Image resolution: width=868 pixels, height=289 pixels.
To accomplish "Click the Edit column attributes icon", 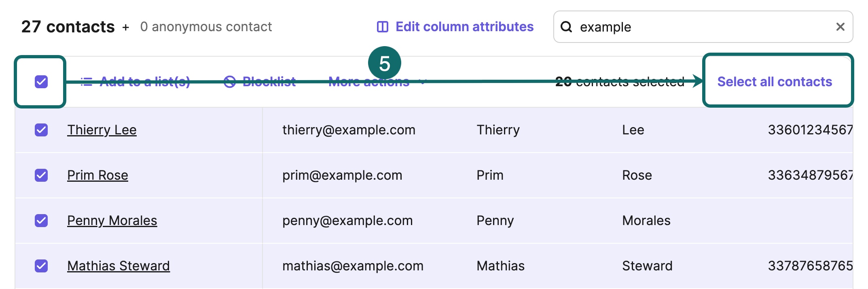I will pyautogui.click(x=382, y=27).
